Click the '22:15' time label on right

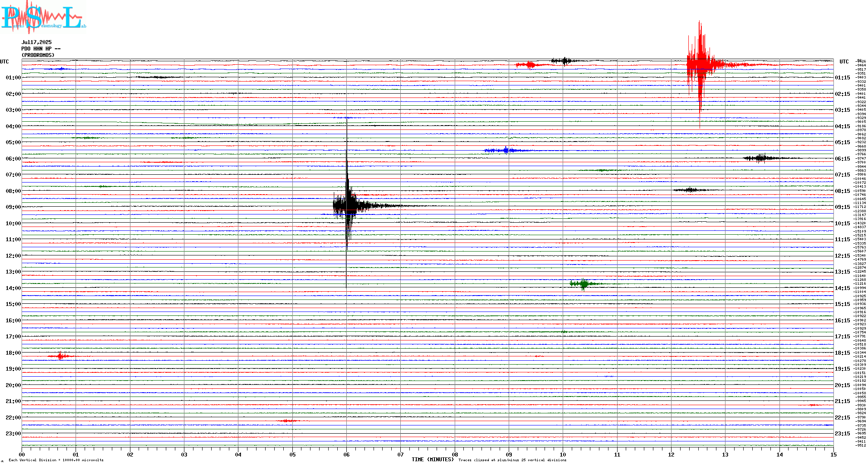pyautogui.click(x=843, y=418)
